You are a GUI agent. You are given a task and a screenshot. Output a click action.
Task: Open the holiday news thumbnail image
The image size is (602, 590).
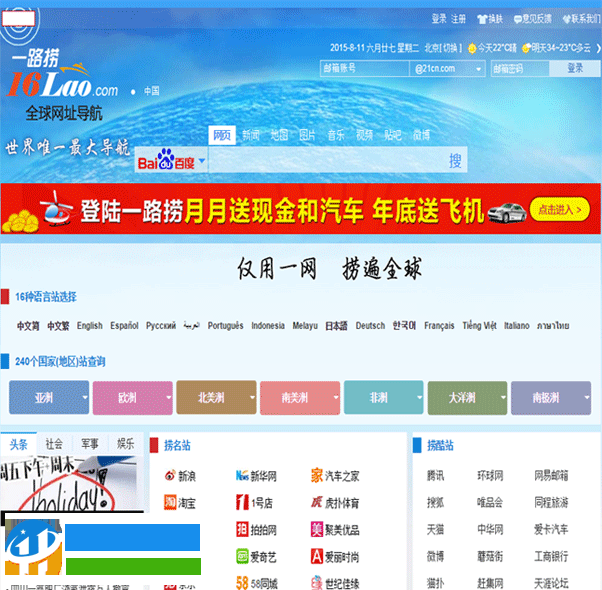(x=69, y=484)
